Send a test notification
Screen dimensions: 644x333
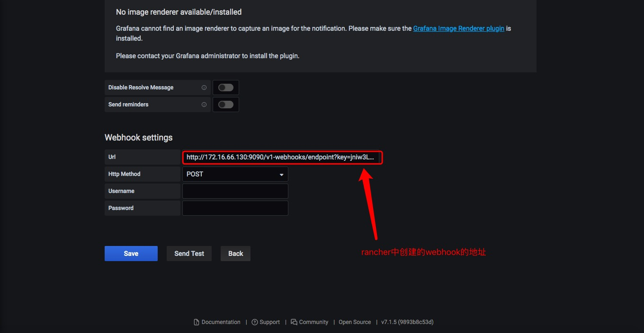[189, 254]
